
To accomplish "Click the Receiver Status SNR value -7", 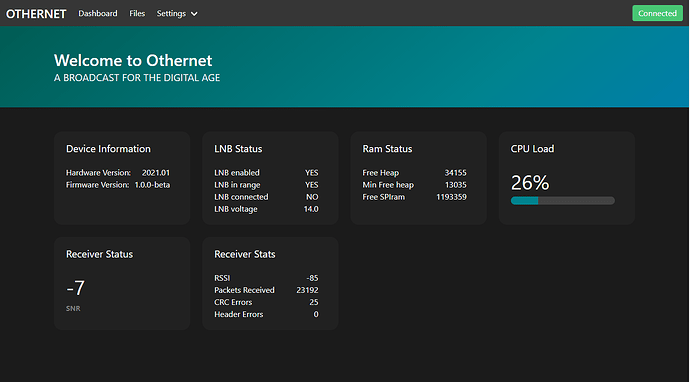I will [x=75, y=288].
